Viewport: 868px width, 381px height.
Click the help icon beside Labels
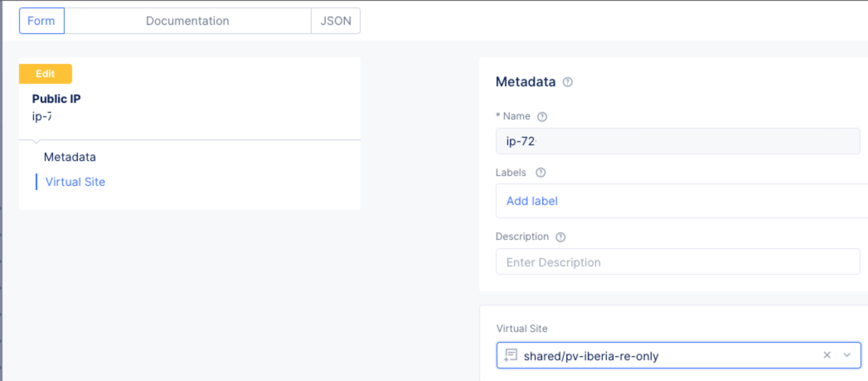coord(540,173)
